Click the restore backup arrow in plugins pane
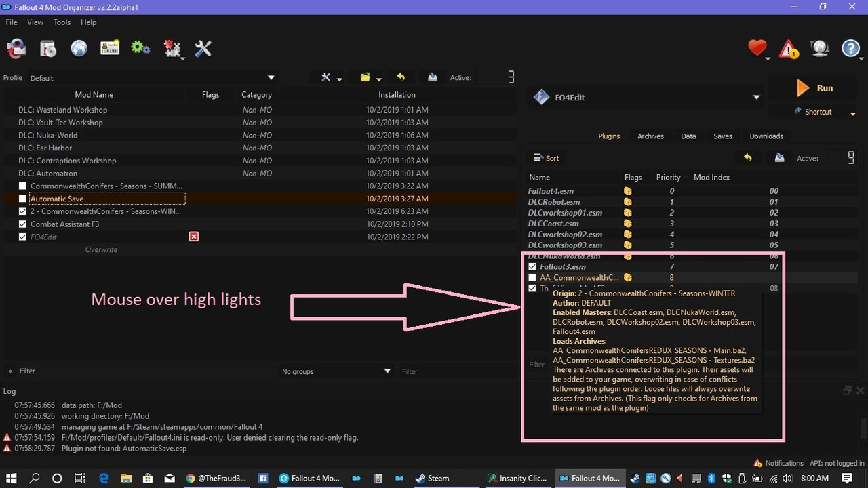Image resolution: width=868 pixels, height=488 pixels. coord(747,157)
